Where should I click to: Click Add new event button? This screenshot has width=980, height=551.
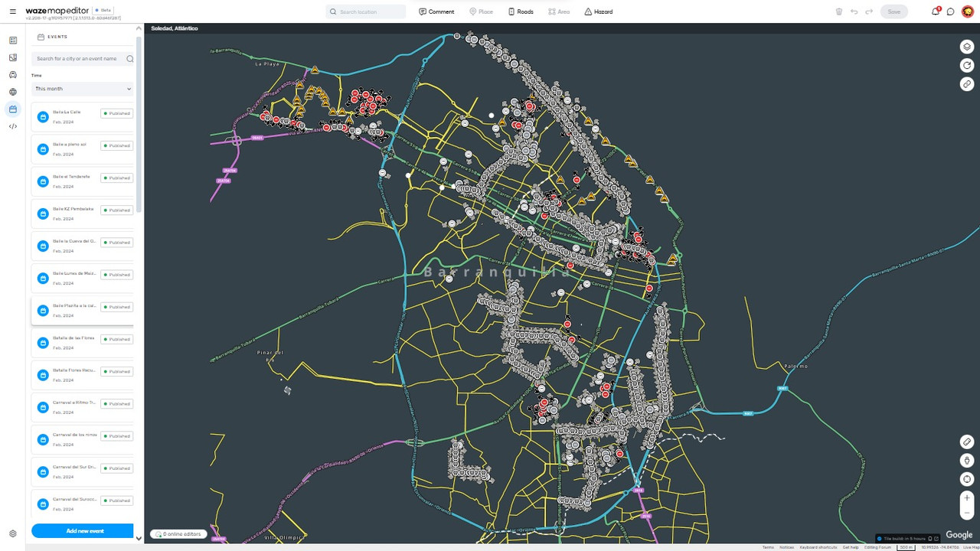tap(83, 530)
